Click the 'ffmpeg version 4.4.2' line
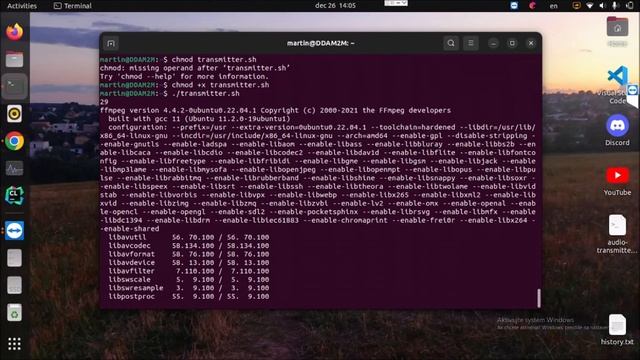The image size is (640, 360). point(276,110)
